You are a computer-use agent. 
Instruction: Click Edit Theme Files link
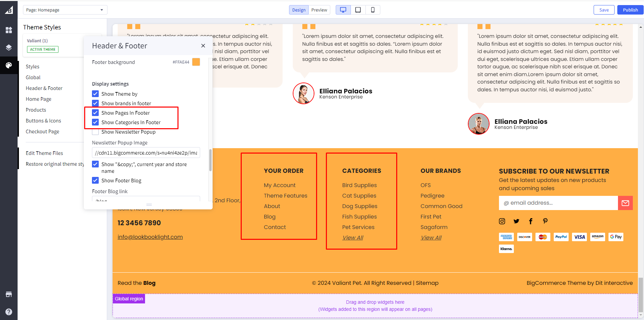44,153
